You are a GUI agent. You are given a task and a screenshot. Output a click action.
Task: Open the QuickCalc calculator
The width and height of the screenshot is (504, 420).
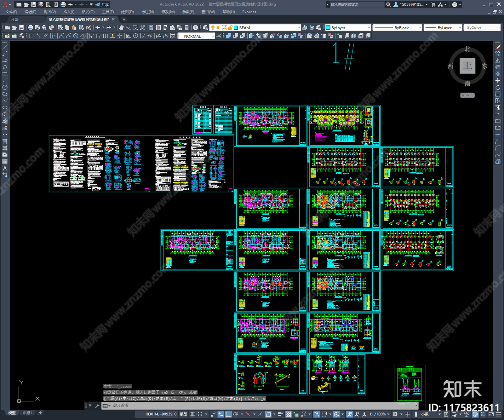(x=186, y=28)
